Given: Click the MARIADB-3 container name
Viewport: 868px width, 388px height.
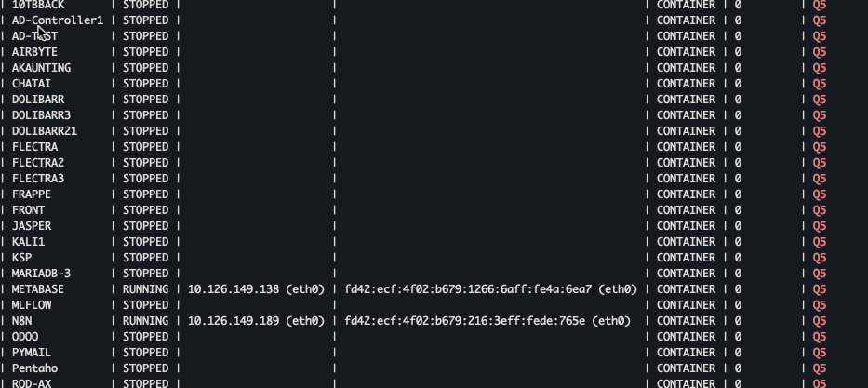Looking at the screenshot, I should [x=41, y=274].
